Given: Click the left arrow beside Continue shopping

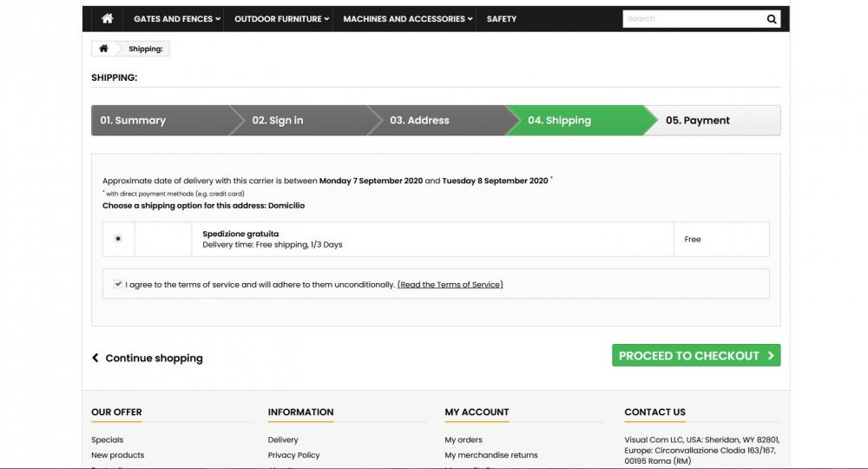Looking at the screenshot, I should [x=95, y=358].
